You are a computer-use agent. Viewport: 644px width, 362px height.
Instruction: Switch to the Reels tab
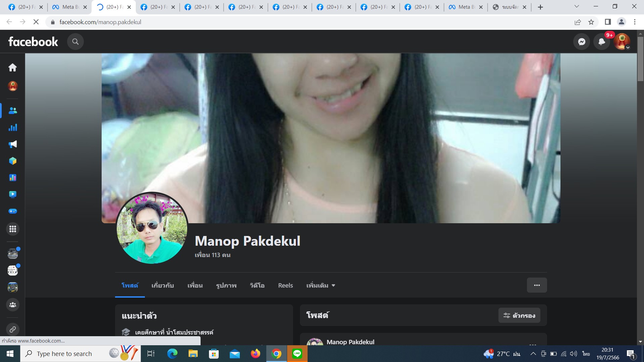(285, 286)
